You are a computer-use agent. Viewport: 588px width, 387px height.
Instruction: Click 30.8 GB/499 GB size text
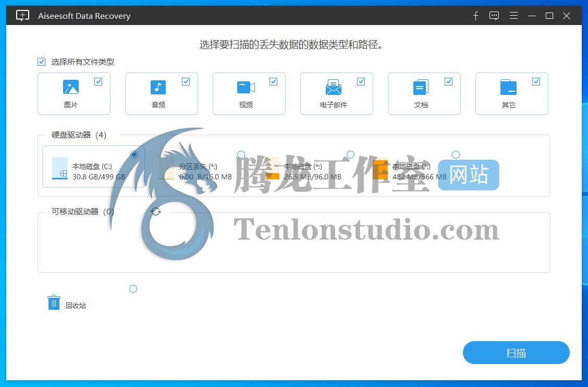[99, 177]
